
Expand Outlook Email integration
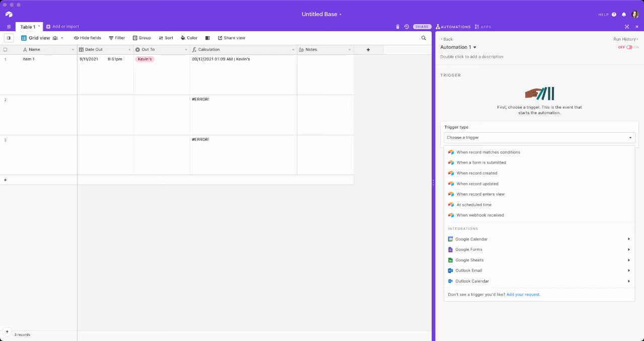tap(539, 271)
